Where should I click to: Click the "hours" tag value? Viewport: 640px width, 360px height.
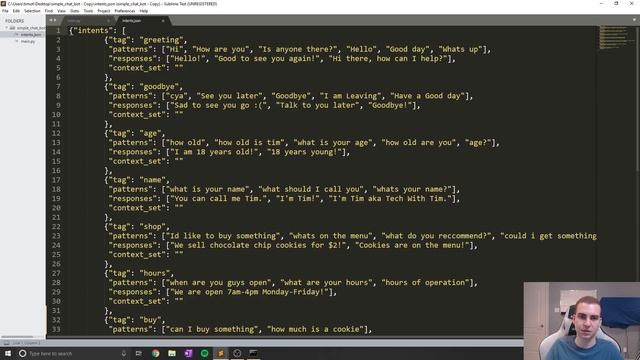[x=155, y=273]
